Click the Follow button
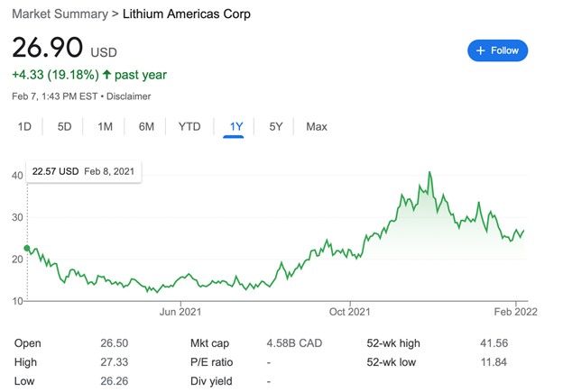563x392 pixels. tap(497, 50)
